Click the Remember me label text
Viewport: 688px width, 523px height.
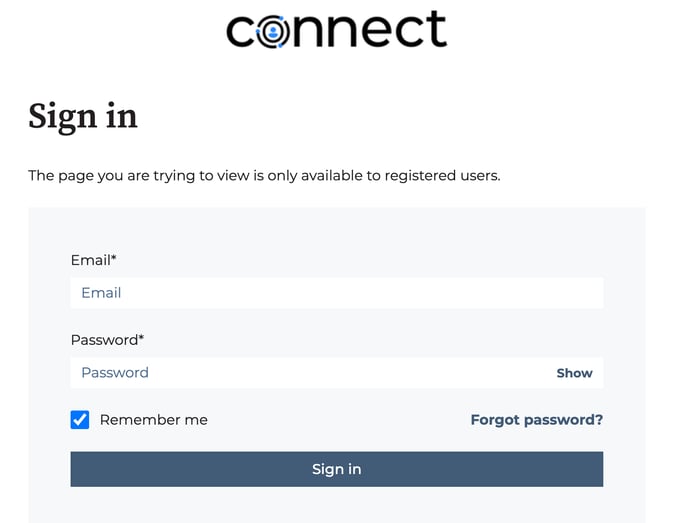[154, 420]
